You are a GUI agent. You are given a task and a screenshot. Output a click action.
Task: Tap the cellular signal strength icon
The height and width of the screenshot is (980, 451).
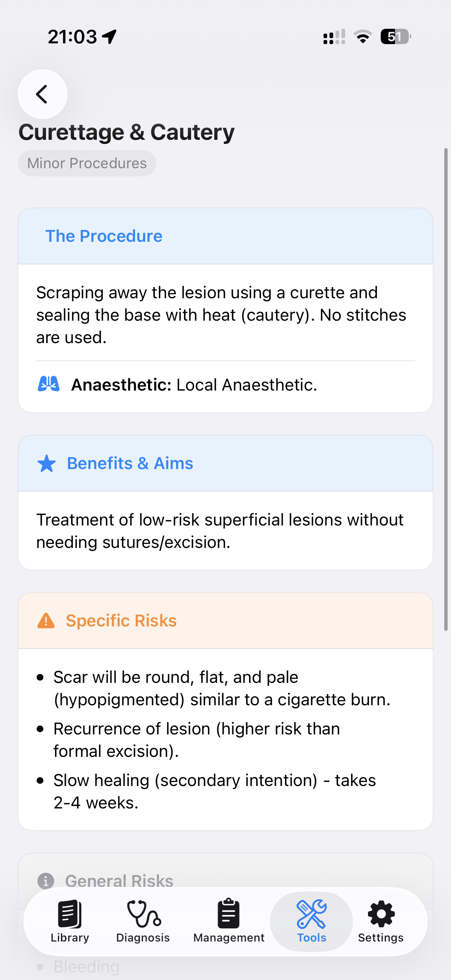(334, 37)
